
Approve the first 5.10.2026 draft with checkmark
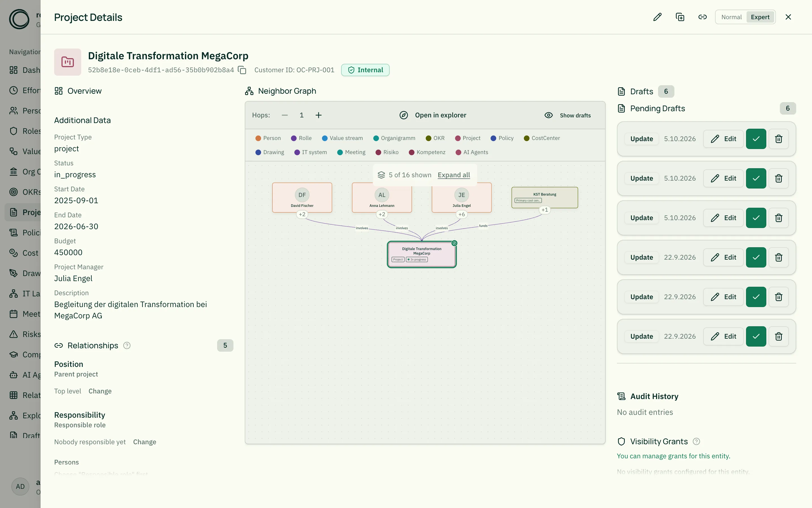point(756,139)
